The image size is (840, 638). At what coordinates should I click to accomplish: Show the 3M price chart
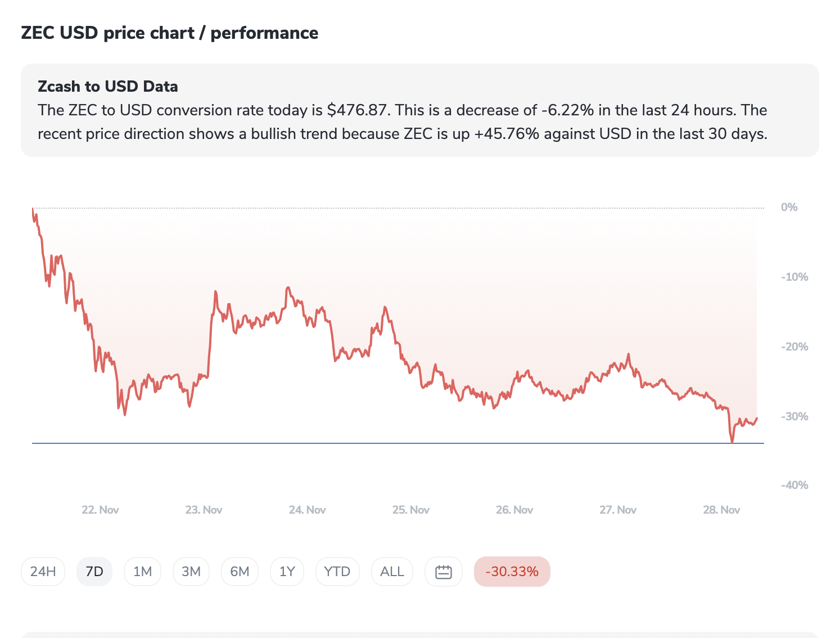[191, 572]
